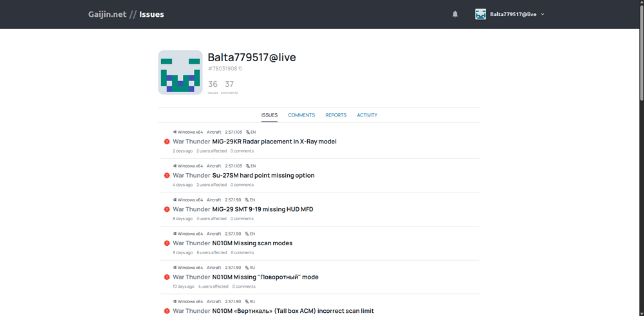
Task: Click the large profile avatar
Action: point(180,73)
